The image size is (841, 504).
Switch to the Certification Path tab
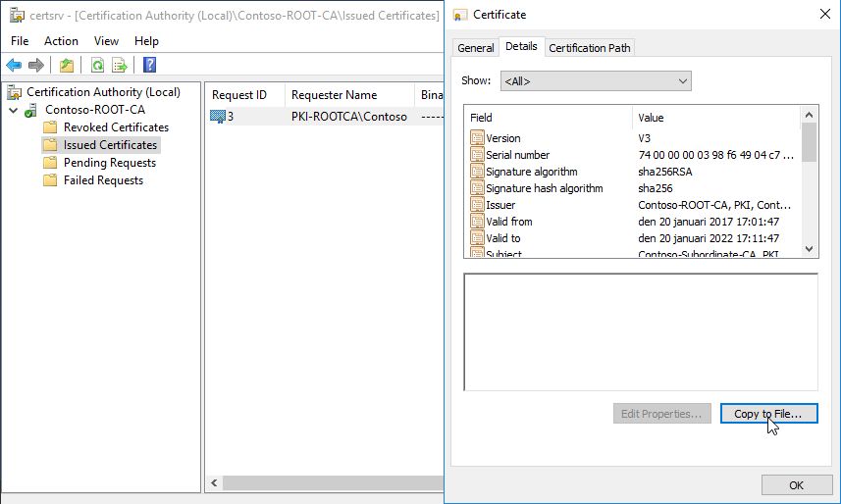pyautogui.click(x=590, y=48)
